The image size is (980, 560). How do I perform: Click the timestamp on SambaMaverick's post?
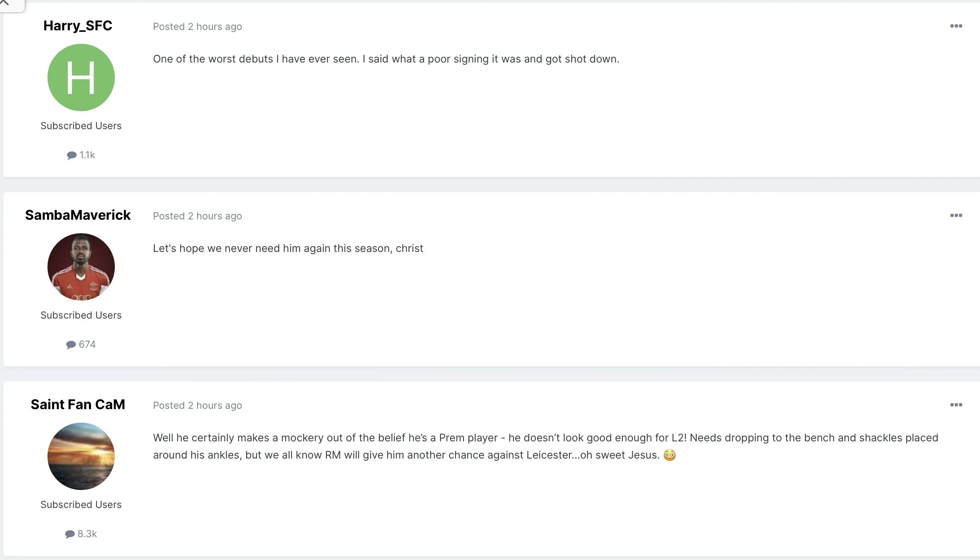197,216
